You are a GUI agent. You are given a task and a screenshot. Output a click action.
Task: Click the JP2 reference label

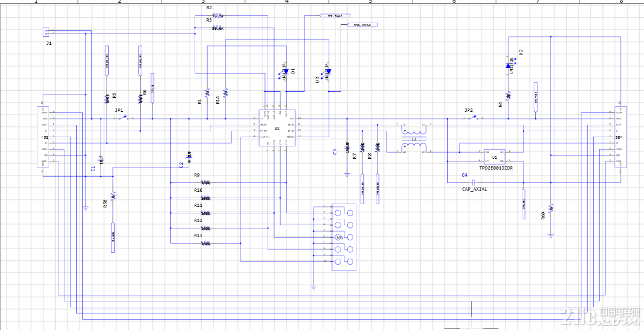pos(469,110)
